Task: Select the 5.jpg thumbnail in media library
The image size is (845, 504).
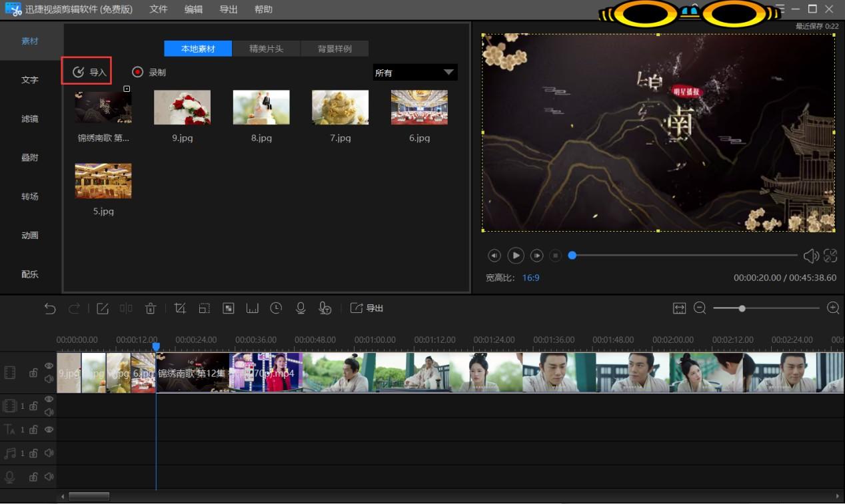Action: (x=103, y=181)
